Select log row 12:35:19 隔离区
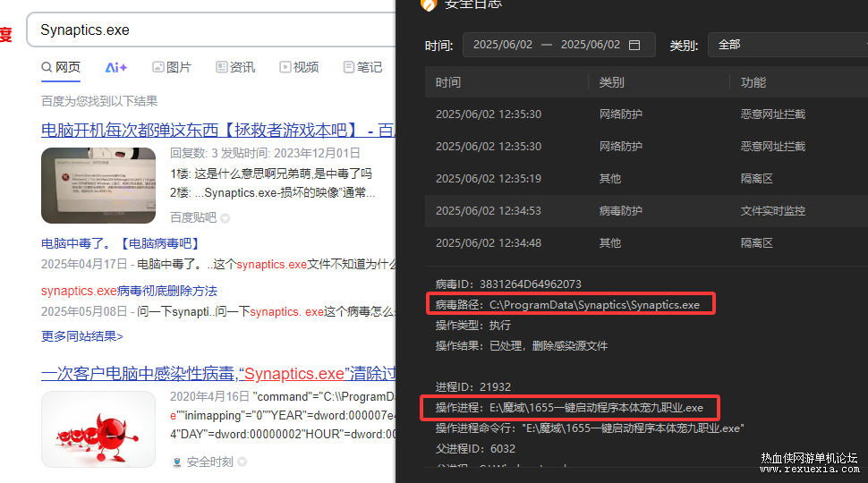The width and height of the screenshot is (868, 483). click(647, 179)
